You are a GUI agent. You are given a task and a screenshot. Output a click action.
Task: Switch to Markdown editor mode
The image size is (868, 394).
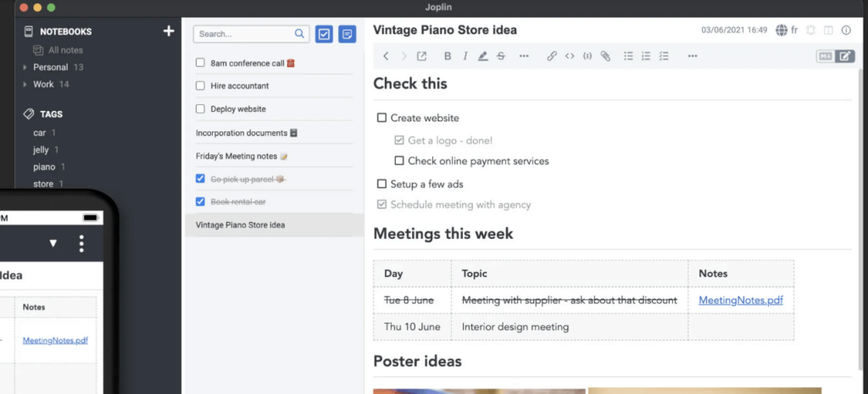tap(826, 56)
